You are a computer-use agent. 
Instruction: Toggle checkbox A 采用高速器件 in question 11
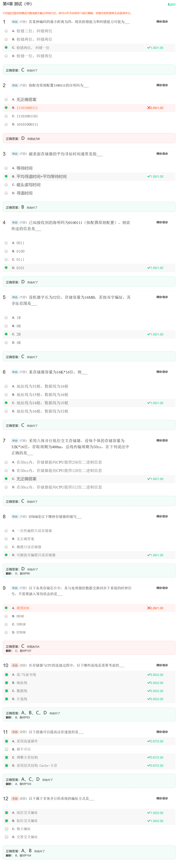tap(6, 741)
